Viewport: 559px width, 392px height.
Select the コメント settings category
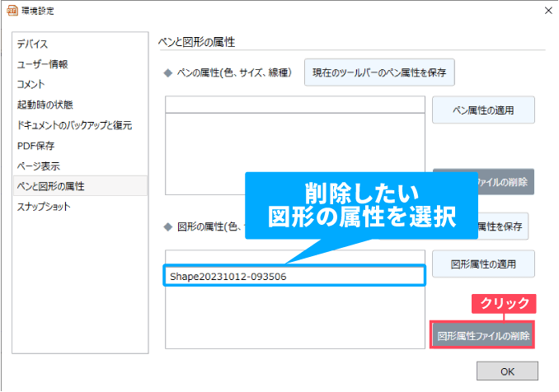(x=31, y=84)
